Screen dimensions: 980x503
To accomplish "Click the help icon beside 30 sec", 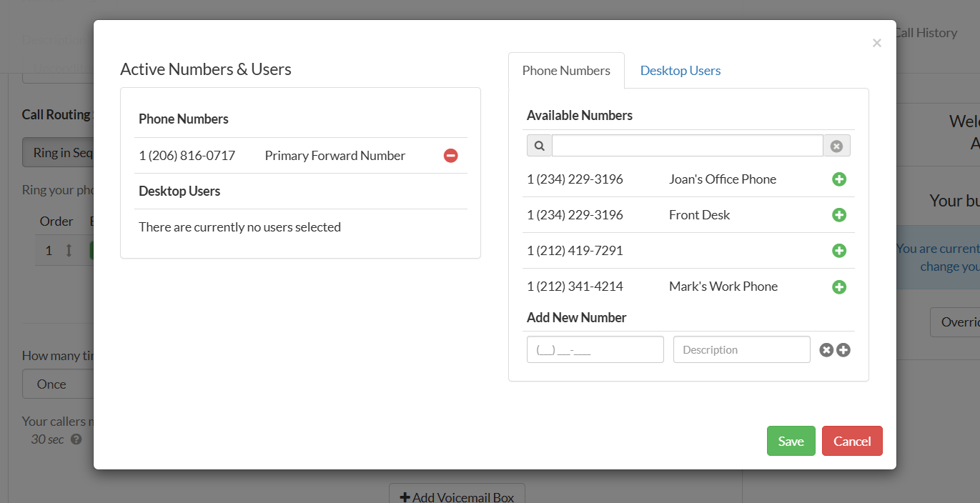I will [x=76, y=439].
